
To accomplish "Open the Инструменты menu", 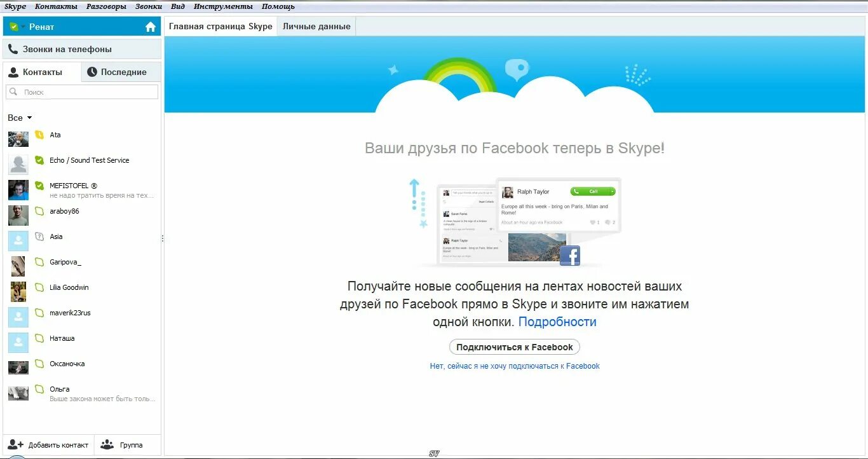I will click(223, 6).
